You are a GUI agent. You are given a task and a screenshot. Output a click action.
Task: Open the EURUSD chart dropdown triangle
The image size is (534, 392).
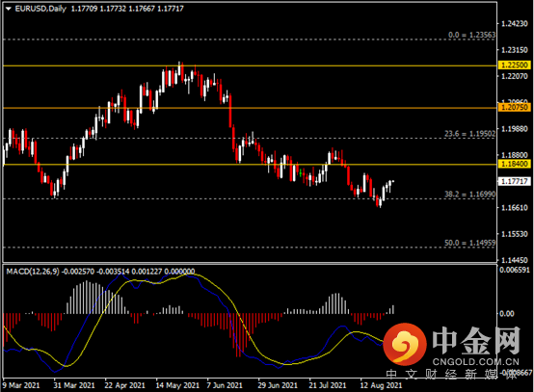9,9
